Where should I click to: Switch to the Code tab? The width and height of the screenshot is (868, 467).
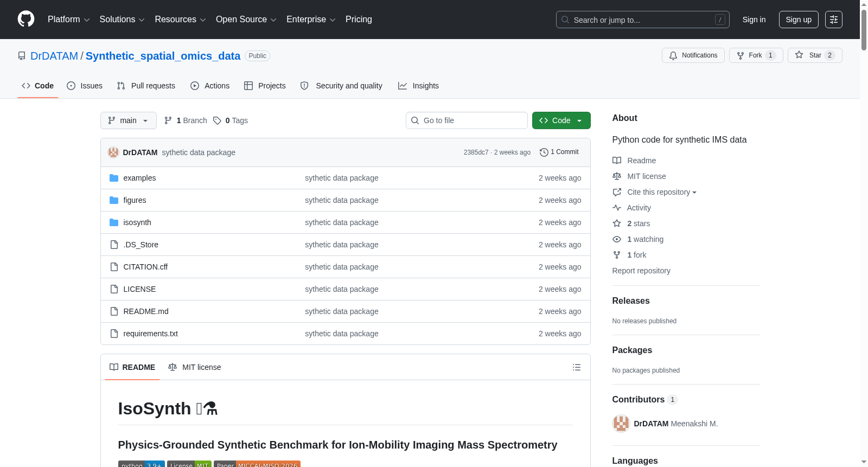point(38,86)
